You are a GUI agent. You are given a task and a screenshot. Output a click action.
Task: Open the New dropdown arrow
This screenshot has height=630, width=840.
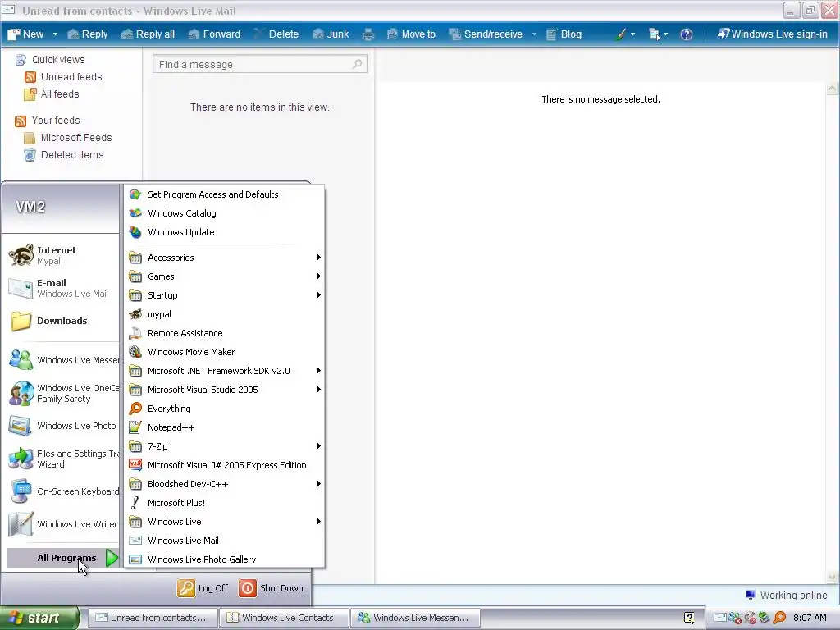(55, 34)
